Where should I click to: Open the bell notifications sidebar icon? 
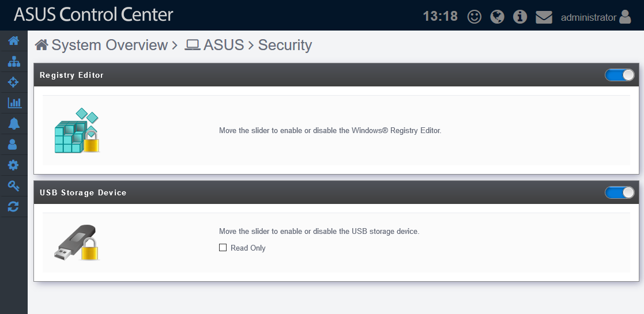(13, 123)
